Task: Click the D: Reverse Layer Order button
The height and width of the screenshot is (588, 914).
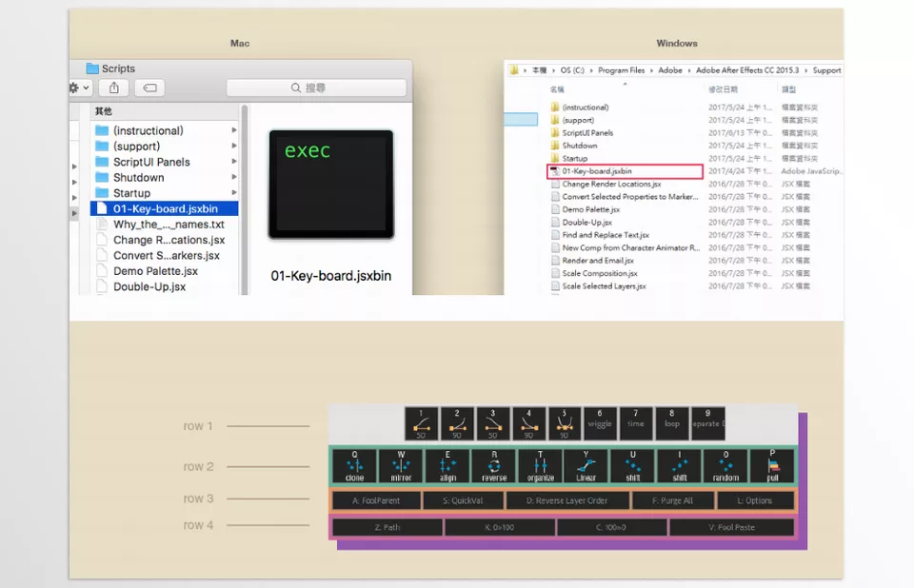Action: [567, 500]
